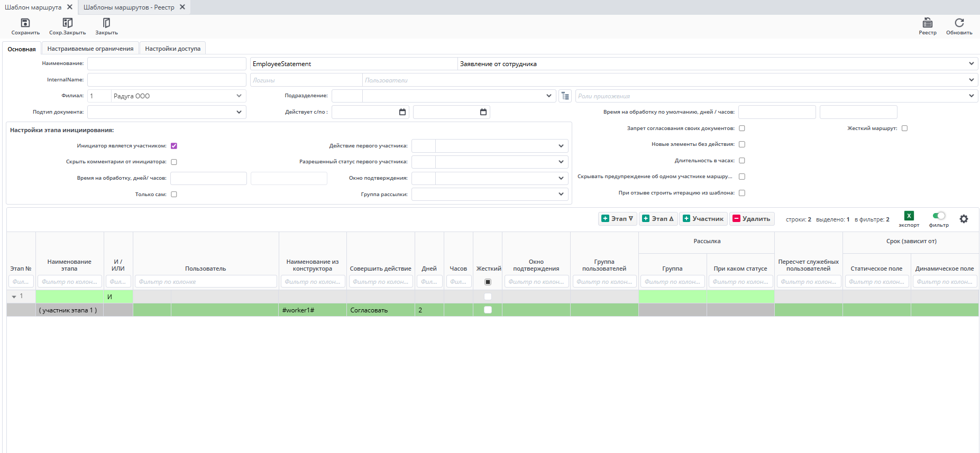Click the Закрыть toolbar icon

(x=106, y=23)
